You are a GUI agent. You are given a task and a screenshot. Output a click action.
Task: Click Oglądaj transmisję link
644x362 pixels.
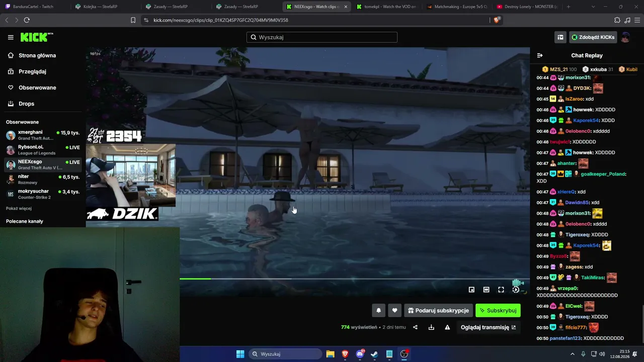489,327
